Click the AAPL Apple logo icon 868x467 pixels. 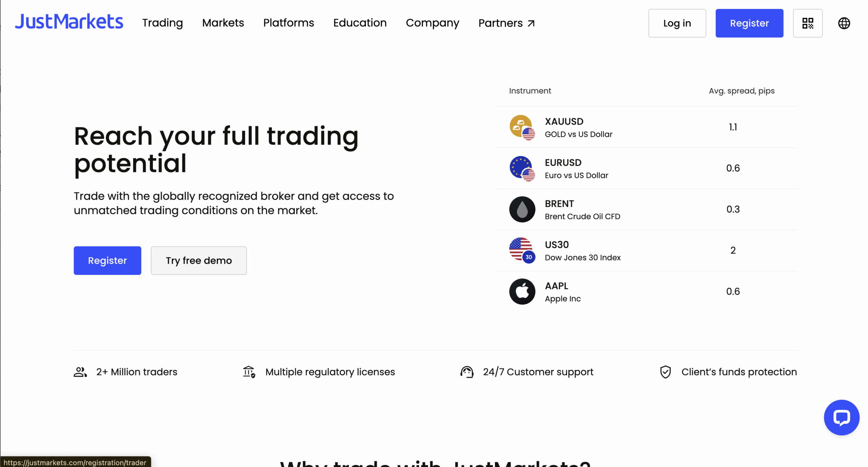tap(522, 292)
